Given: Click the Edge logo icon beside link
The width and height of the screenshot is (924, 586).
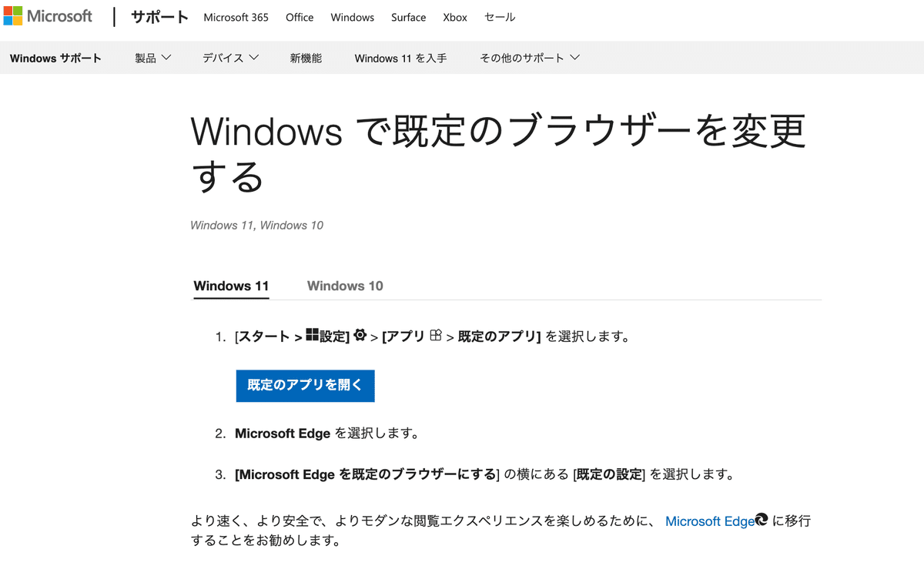Looking at the screenshot, I should pos(762,520).
